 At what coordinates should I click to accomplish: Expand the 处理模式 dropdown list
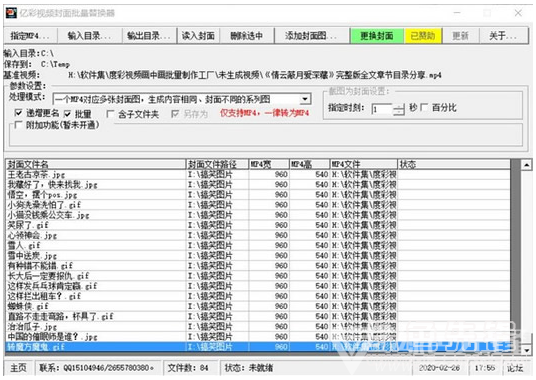[305, 99]
